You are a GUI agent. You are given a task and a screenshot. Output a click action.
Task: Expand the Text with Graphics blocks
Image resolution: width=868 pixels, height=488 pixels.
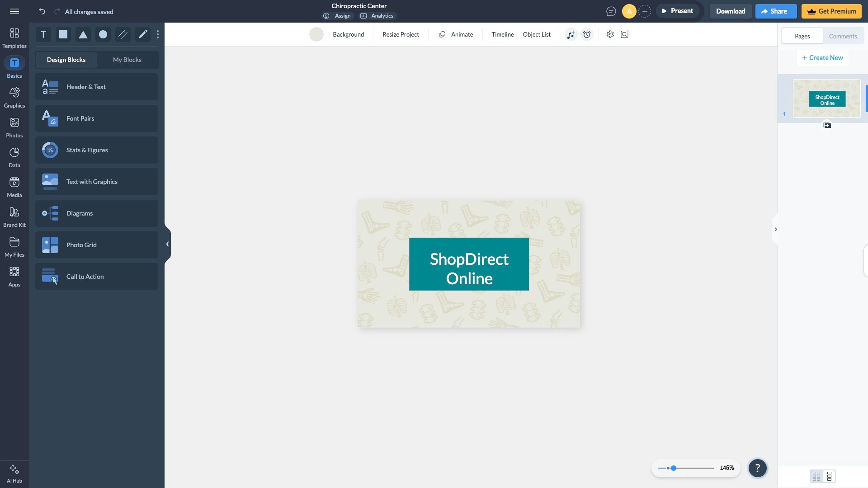pos(97,182)
